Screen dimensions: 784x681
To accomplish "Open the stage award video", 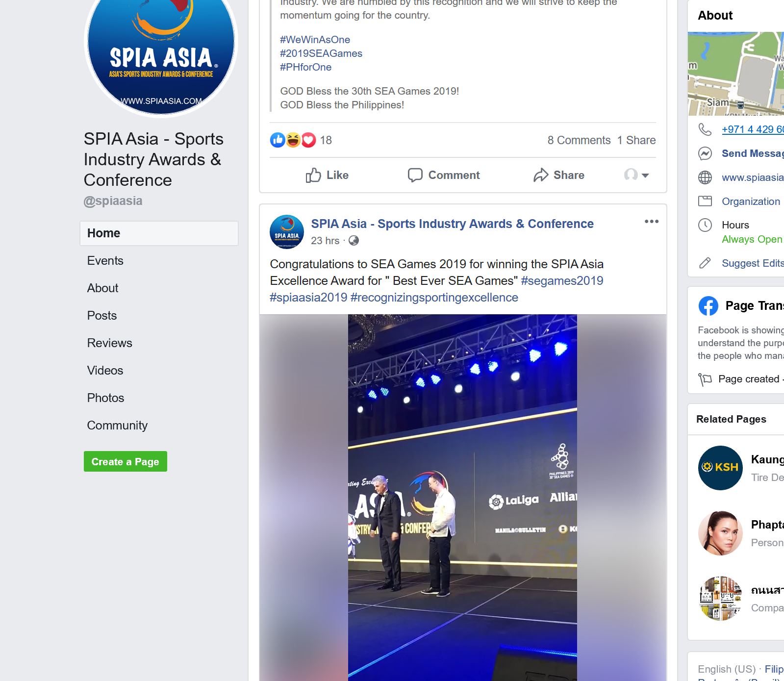I will point(462,498).
